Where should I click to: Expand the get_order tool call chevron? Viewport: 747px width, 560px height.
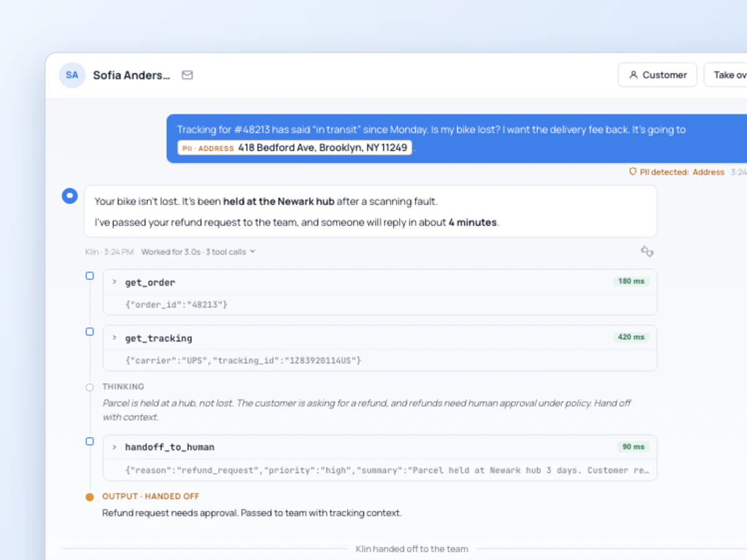pyautogui.click(x=115, y=282)
